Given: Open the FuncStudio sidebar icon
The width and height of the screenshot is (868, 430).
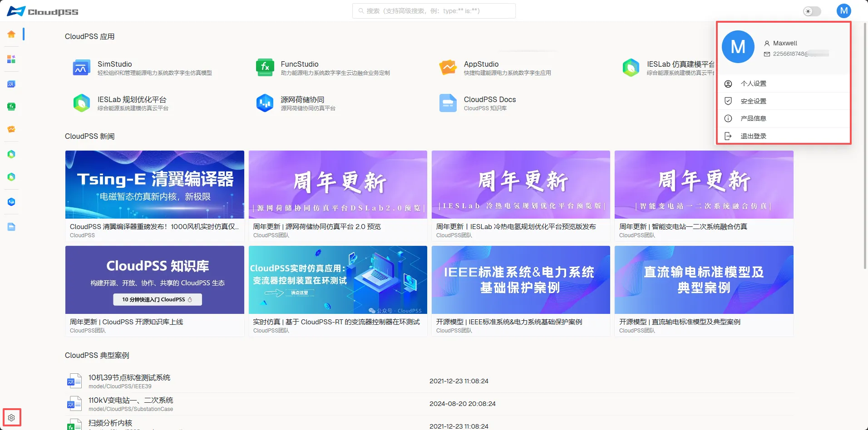Looking at the screenshot, I should 11,107.
